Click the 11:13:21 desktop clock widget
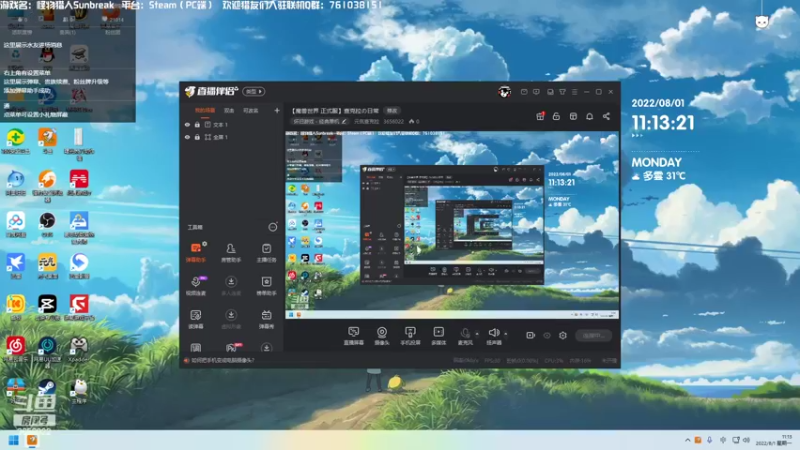The image size is (800, 450). (x=663, y=123)
